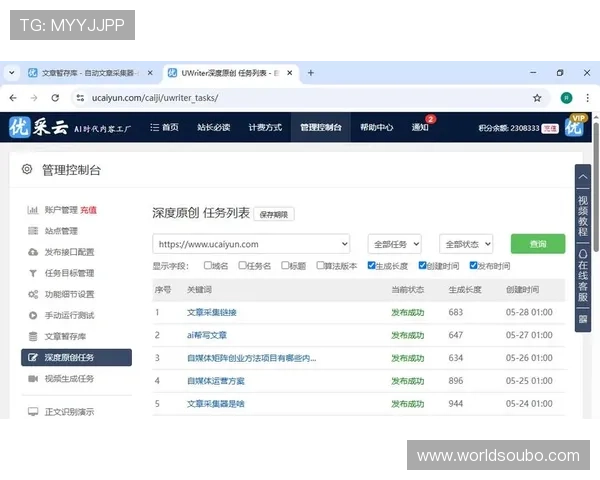Click the 站点管理 list icon

point(33,231)
